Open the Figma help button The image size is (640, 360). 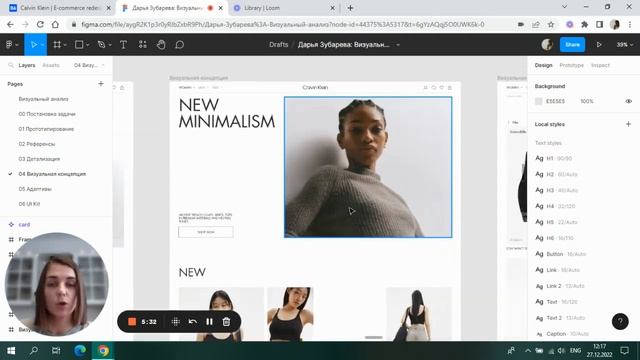tap(620, 322)
